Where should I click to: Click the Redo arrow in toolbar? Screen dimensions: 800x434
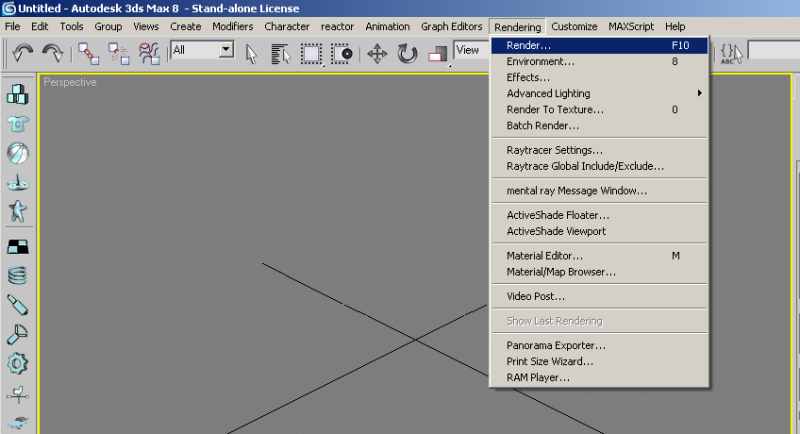tap(52, 53)
